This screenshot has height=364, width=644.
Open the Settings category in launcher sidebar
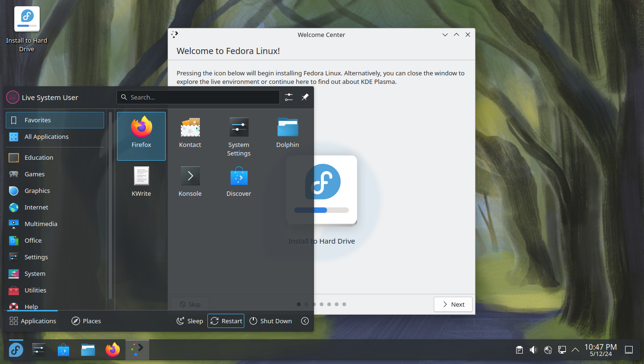(x=55, y=257)
